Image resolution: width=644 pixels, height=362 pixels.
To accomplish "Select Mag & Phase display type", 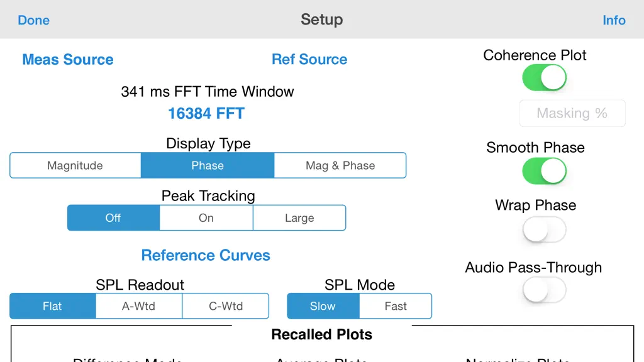I will [x=340, y=165].
